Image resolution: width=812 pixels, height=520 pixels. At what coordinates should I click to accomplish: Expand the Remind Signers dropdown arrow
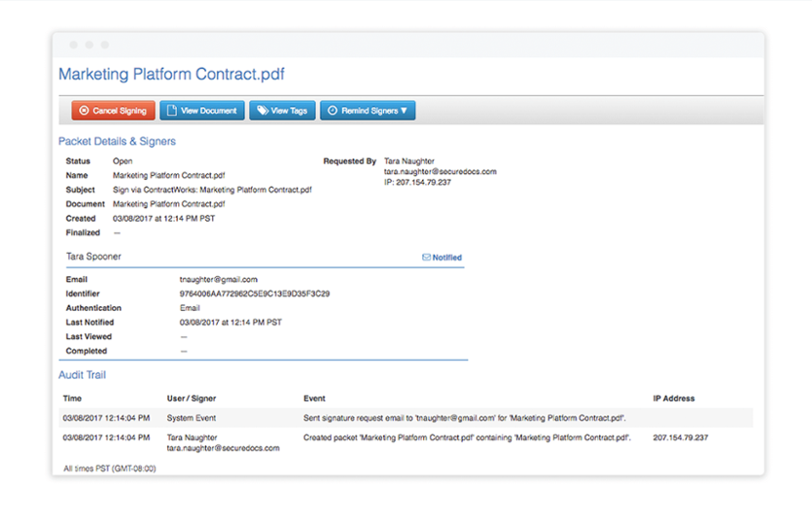(405, 111)
